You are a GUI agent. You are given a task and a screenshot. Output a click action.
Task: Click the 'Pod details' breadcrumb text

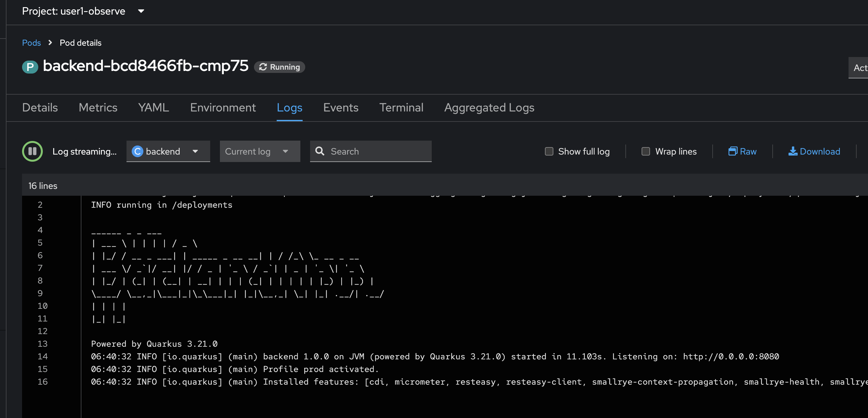click(80, 43)
